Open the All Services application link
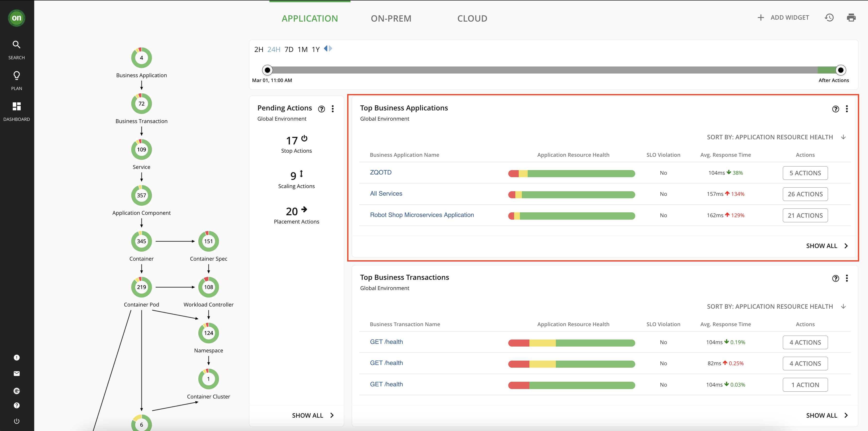This screenshot has width=868, height=431. [x=386, y=193]
